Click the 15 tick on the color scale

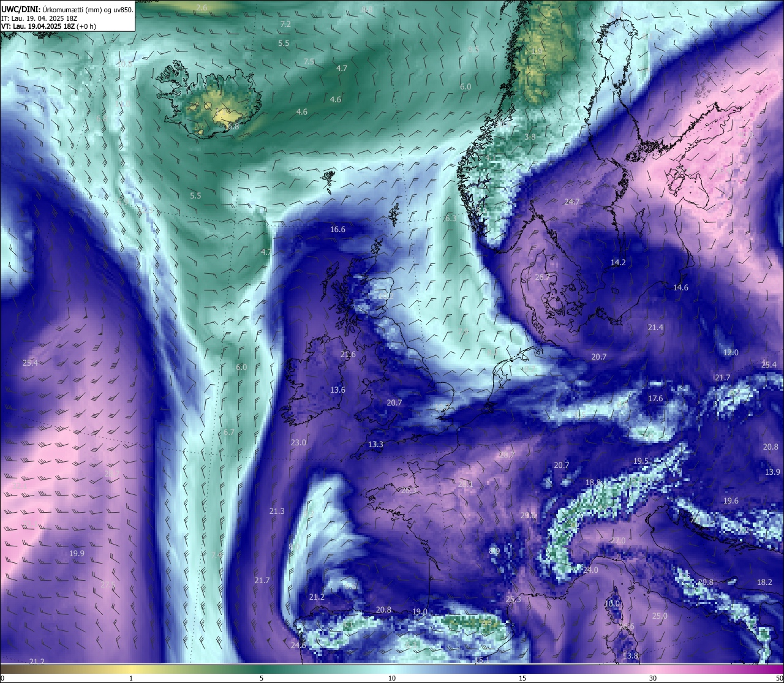[522, 678]
